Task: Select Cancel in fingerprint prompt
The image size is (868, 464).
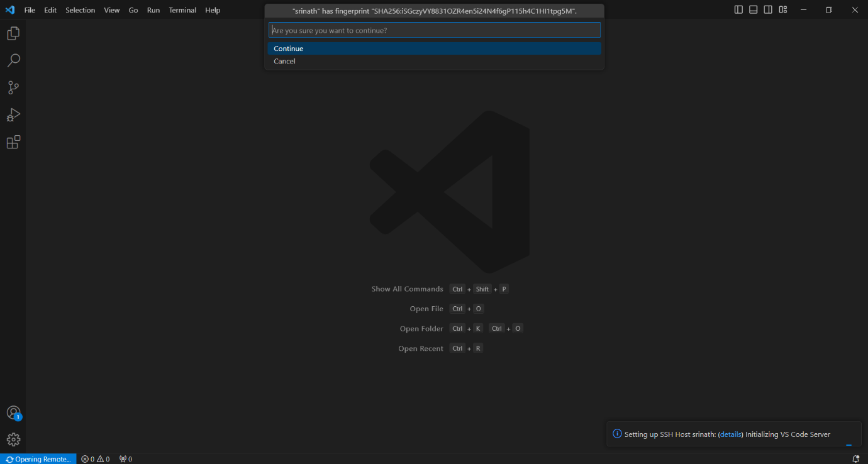Action: coord(434,61)
